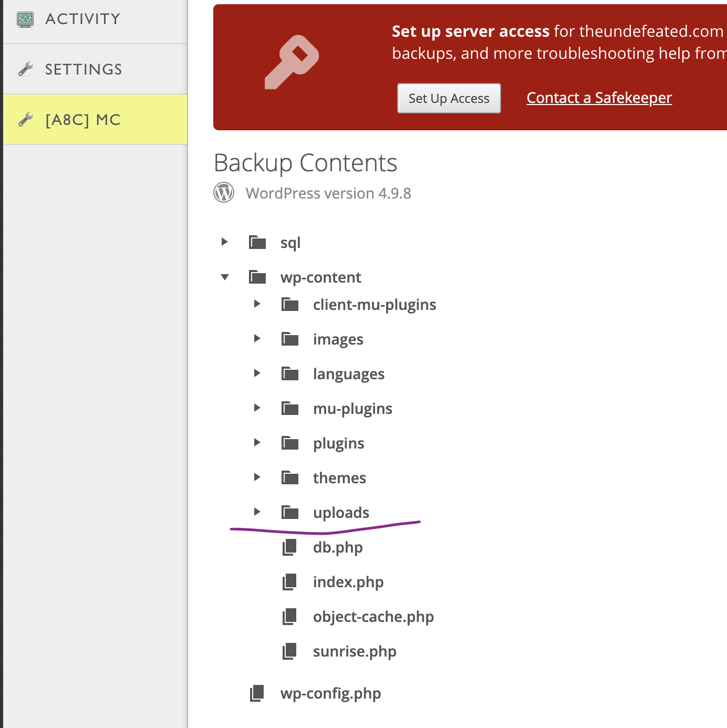
Task: Open the db.php file name
Action: (338, 547)
